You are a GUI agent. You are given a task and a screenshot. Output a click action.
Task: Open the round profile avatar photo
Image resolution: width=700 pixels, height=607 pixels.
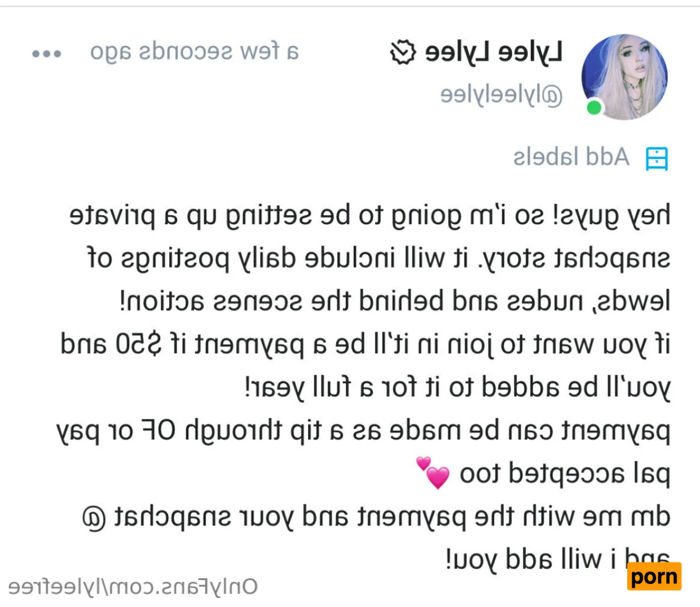624,77
